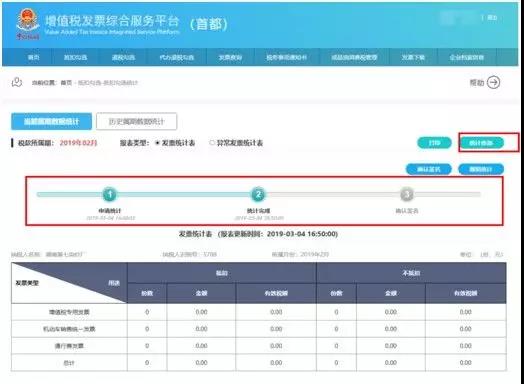
Task: Click the 增值税专用发票 row label
Action: pos(69,312)
